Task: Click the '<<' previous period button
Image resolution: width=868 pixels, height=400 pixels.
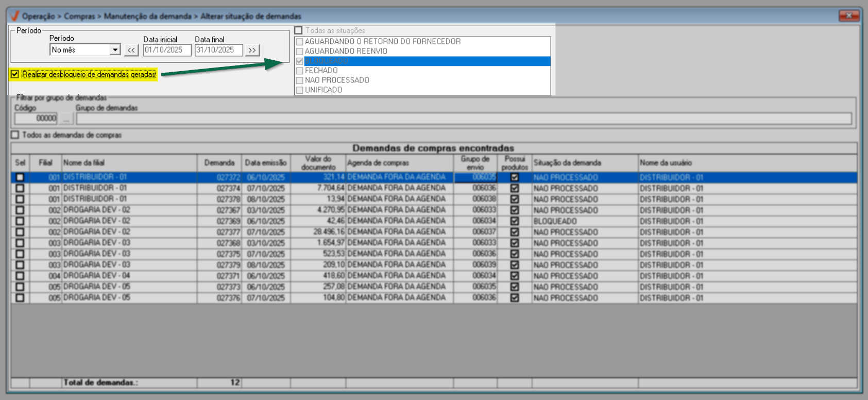Action: click(x=131, y=50)
